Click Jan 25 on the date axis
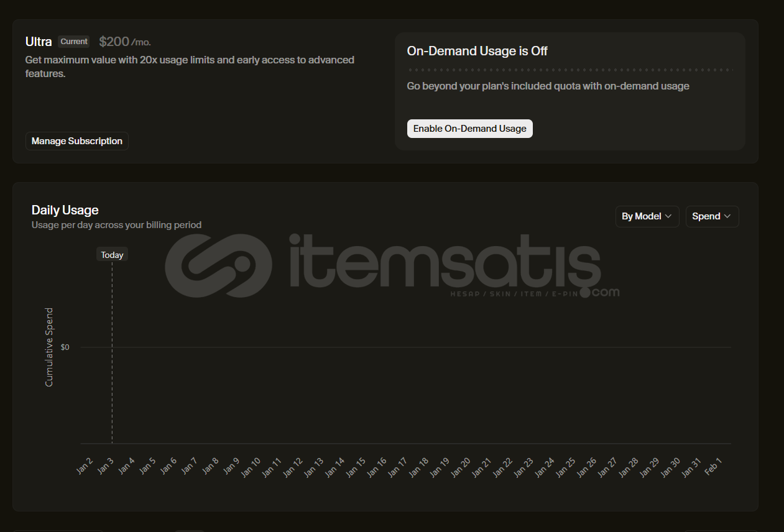 coord(566,467)
